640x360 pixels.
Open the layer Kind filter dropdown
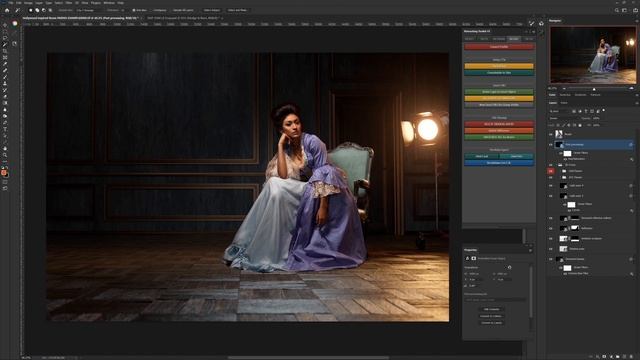pos(560,111)
